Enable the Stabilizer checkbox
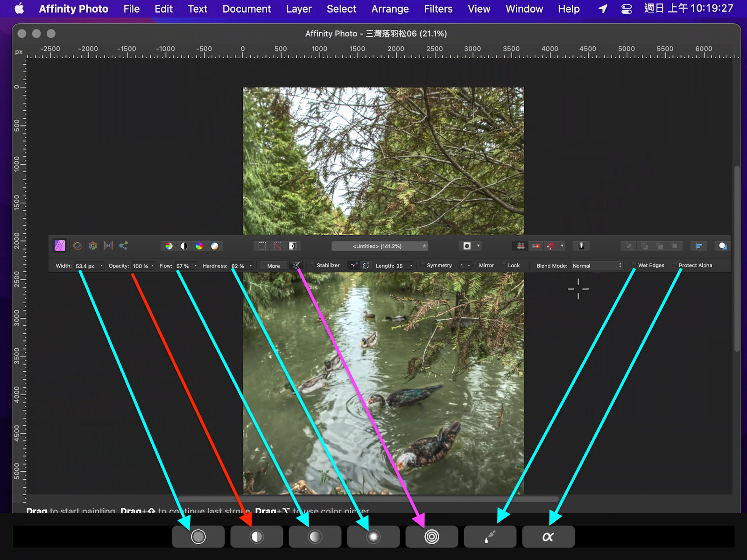 pyautogui.click(x=313, y=266)
